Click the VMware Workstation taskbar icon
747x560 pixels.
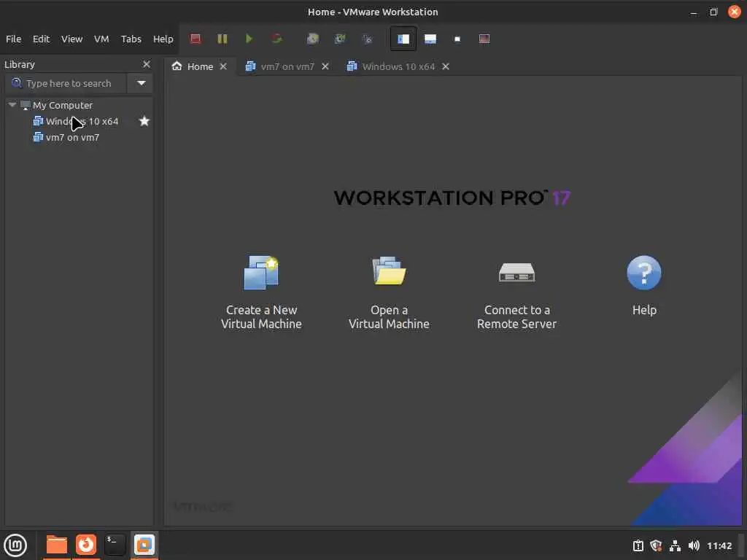[x=144, y=545]
